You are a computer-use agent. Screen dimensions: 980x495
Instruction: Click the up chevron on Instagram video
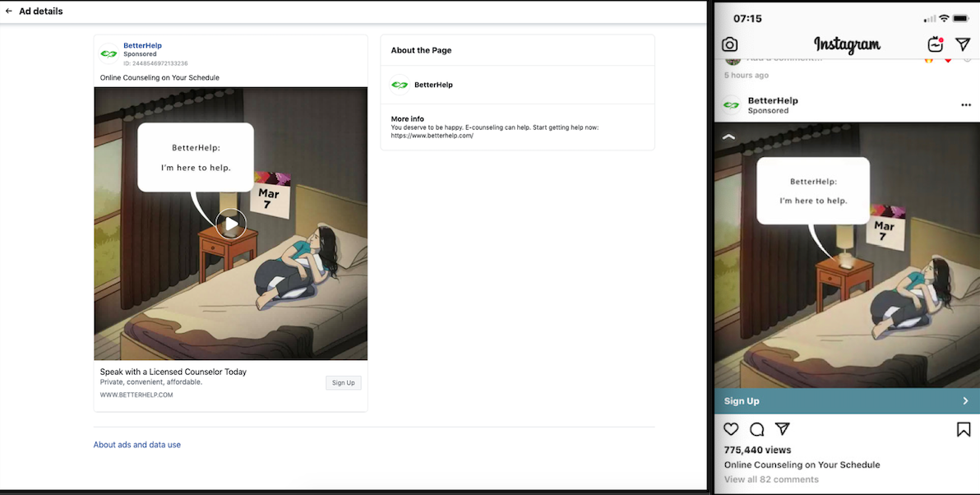point(728,136)
